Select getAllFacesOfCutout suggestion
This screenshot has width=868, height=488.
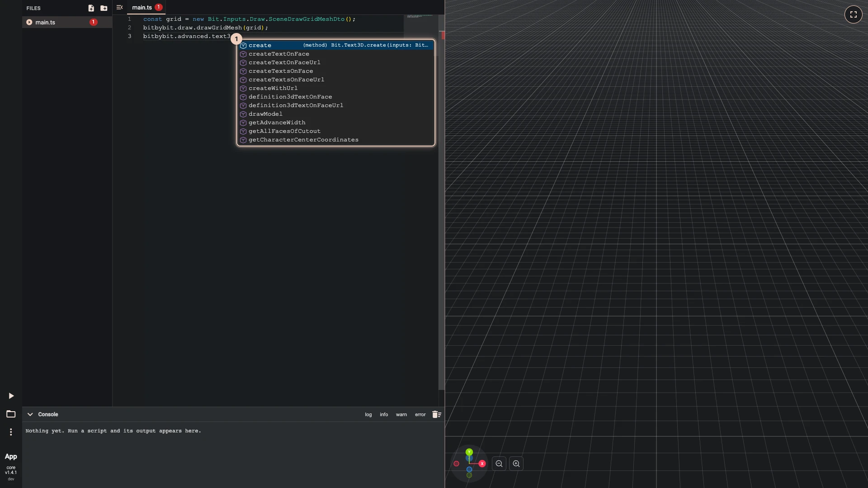tap(336, 131)
